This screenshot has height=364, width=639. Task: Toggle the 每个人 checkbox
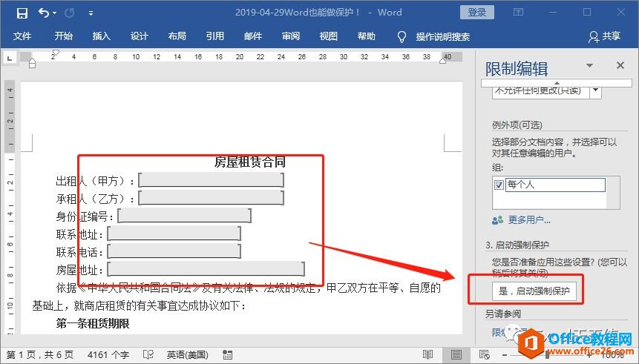[x=499, y=185]
